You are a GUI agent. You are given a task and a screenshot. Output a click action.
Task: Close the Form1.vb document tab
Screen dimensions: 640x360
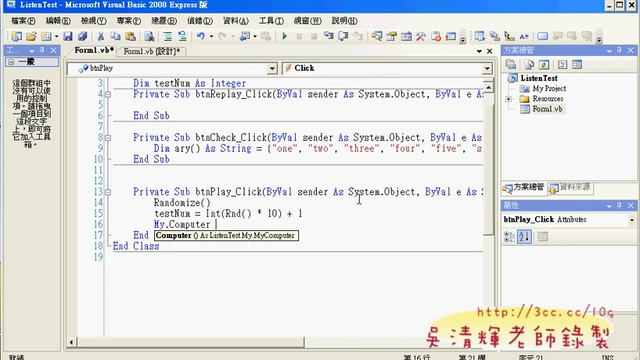click(x=489, y=51)
